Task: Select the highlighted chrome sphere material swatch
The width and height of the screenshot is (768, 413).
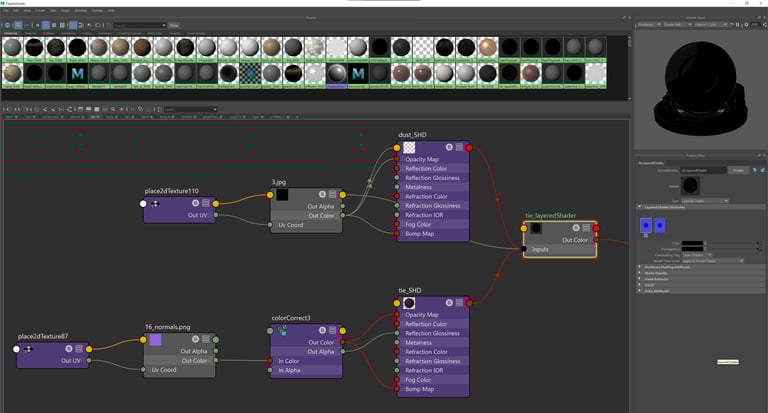Action: click(x=336, y=74)
